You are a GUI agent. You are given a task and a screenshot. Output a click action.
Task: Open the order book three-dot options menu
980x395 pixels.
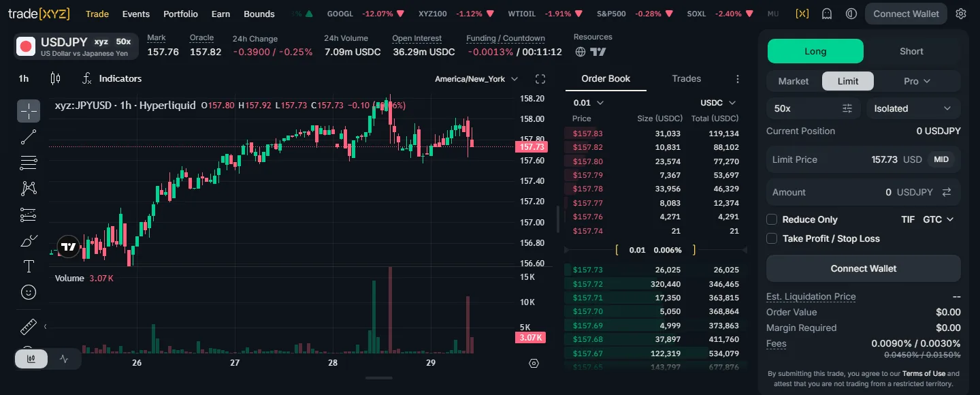click(737, 79)
